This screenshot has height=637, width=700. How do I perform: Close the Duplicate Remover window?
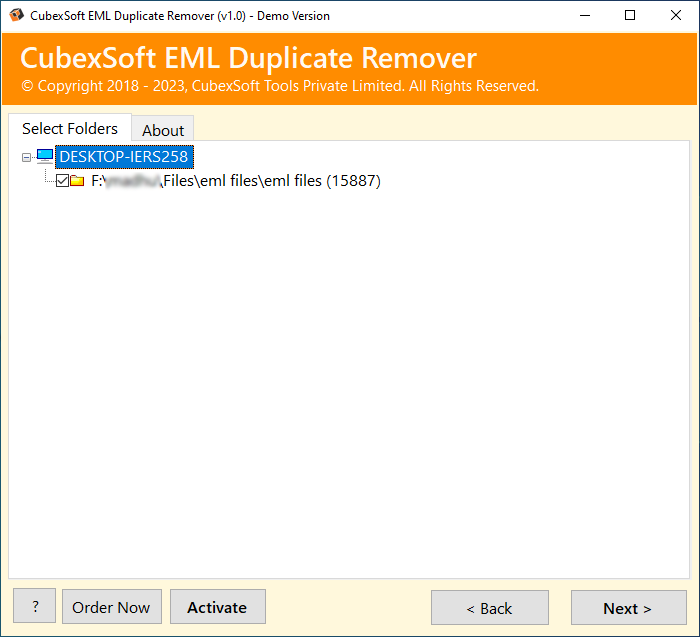point(676,16)
